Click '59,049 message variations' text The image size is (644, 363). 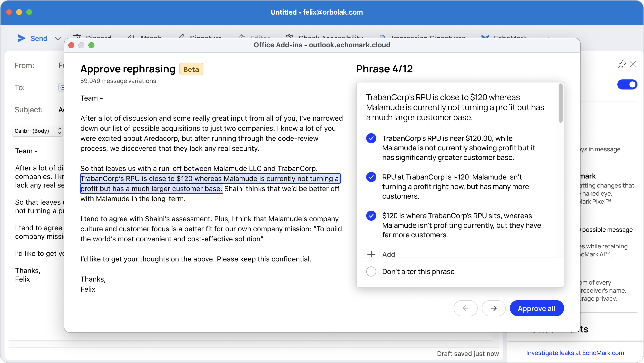pyautogui.click(x=118, y=81)
